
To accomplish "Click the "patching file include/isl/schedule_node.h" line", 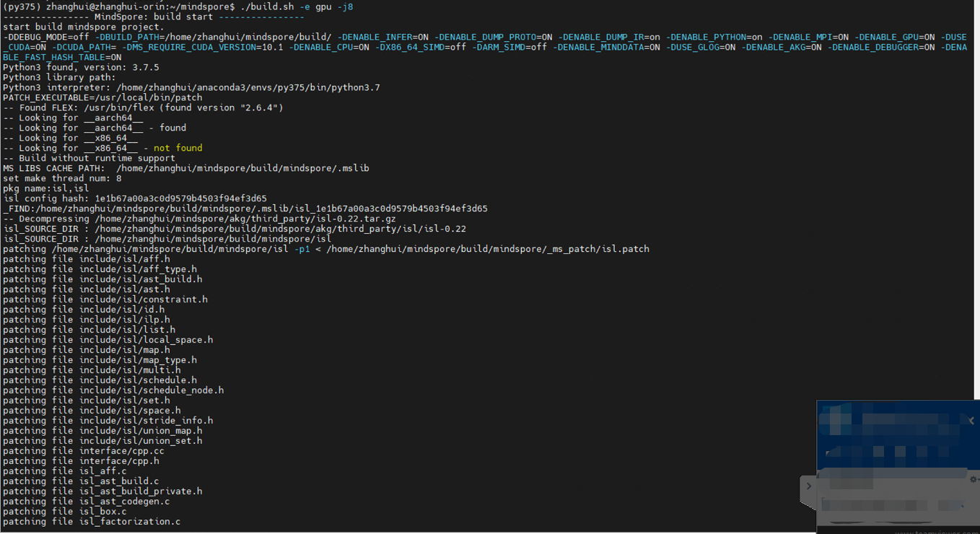I will tap(113, 390).
